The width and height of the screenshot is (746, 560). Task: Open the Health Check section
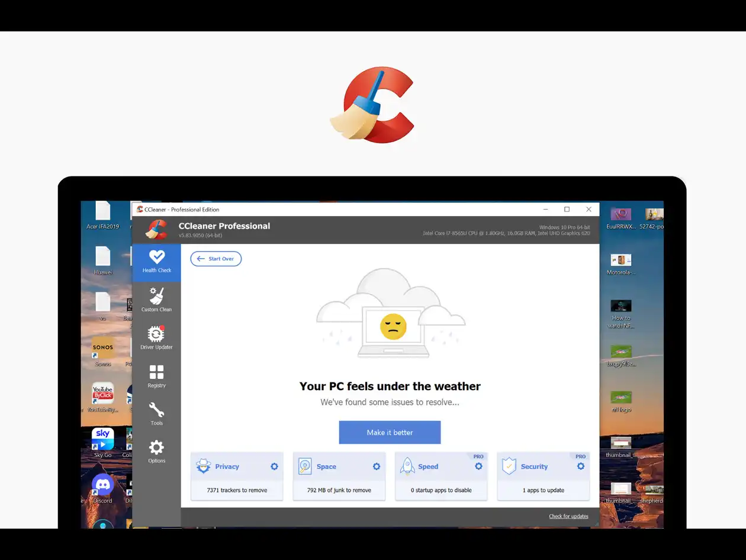[x=156, y=262]
